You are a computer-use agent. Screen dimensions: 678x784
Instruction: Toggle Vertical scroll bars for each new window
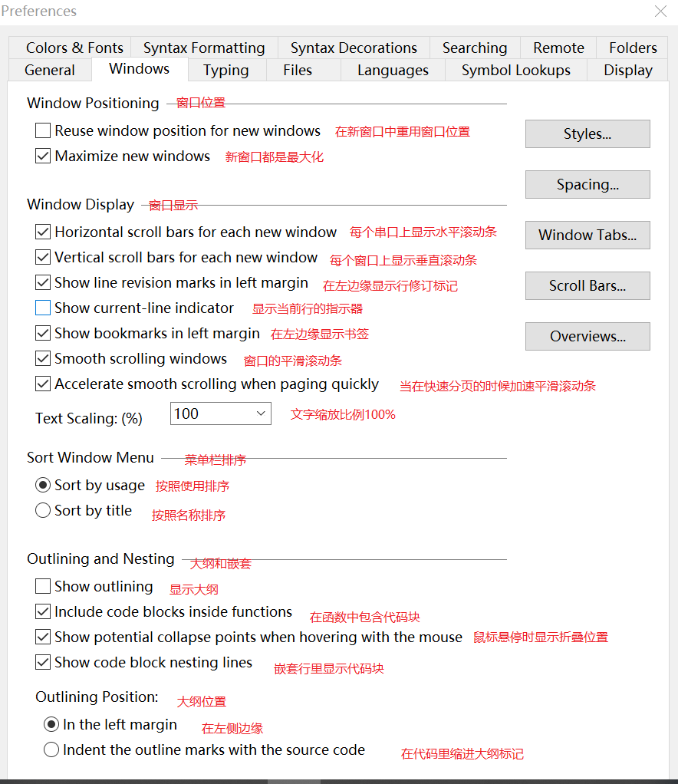pos(43,258)
